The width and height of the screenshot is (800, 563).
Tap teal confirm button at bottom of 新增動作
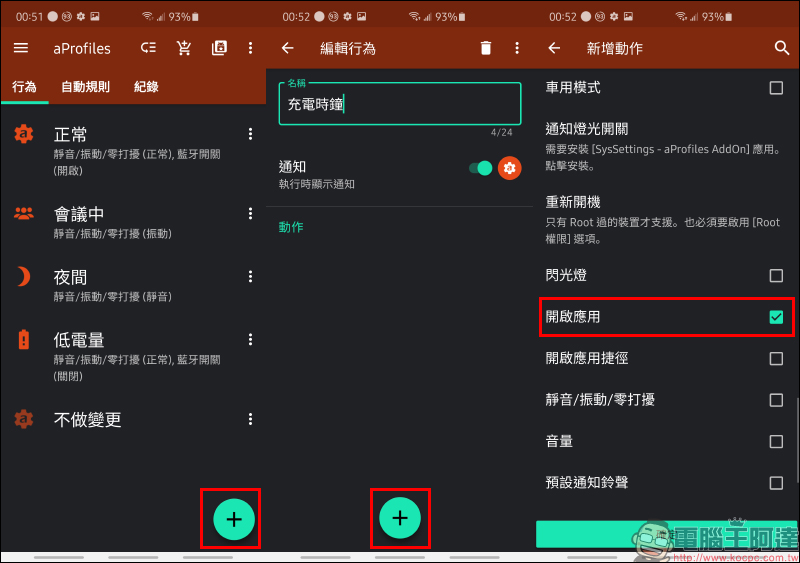[x=666, y=534]
